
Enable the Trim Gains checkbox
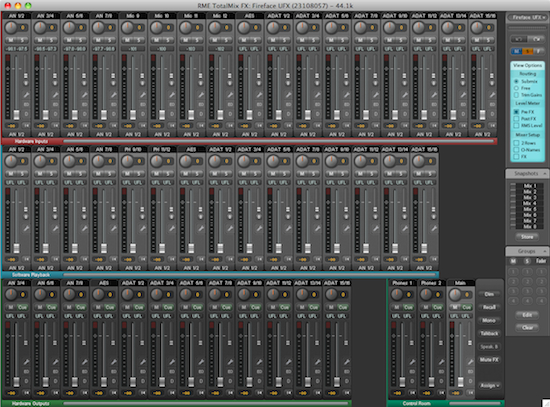pyautogui.click(x=516, y=95)
